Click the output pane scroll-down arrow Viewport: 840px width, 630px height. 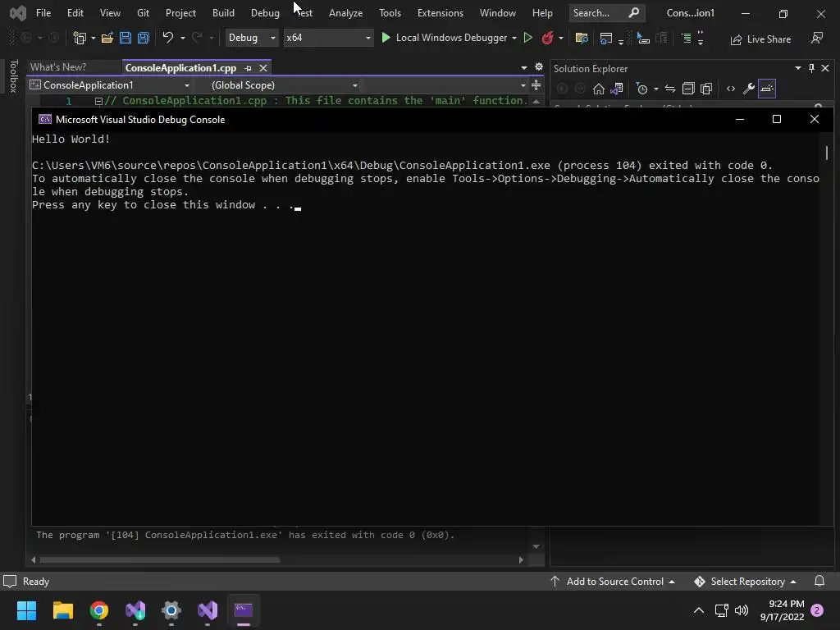(536, 546)
